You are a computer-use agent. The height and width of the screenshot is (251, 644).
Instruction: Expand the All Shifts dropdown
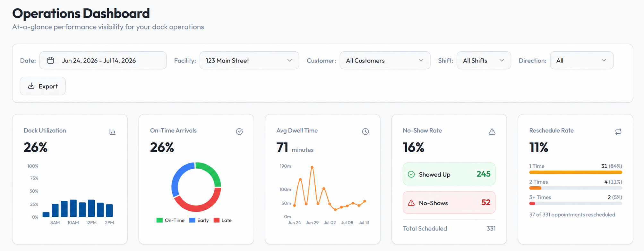click(x=484, y=60)
